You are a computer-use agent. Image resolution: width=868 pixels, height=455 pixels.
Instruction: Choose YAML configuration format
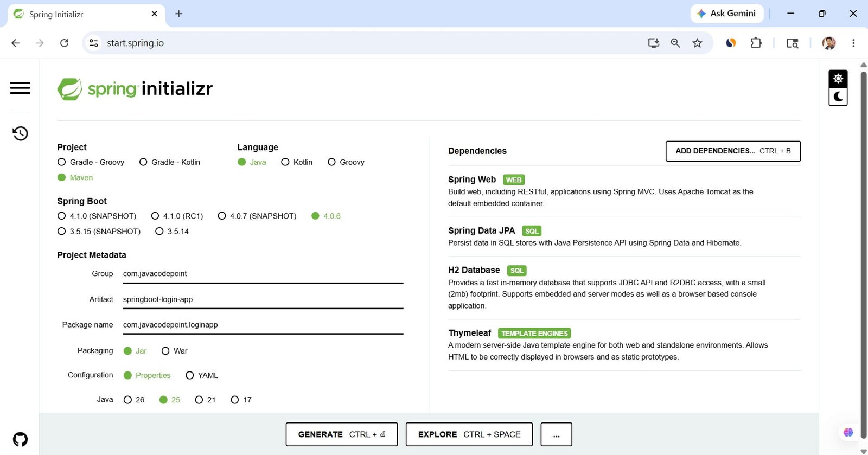coord(201,375)
